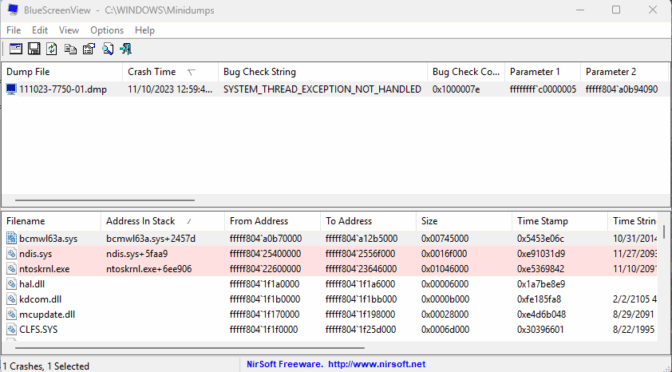Click the Exit toolbar icon
The width and height of the screenshot is (672, 372).
126,49
